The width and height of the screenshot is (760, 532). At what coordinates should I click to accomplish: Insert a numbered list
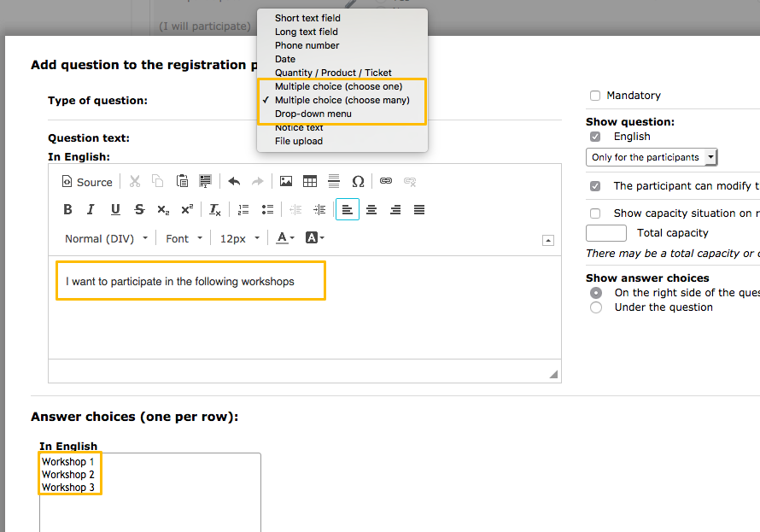pos(243,210)
